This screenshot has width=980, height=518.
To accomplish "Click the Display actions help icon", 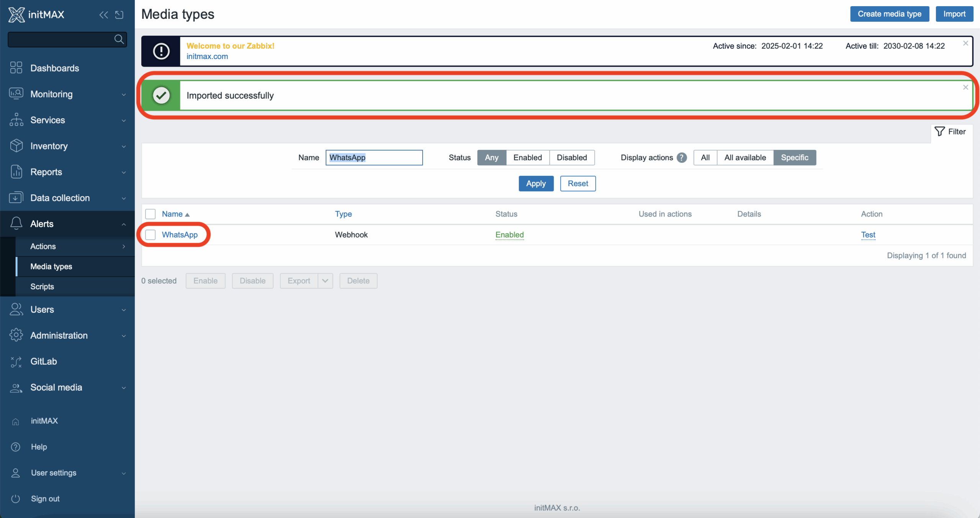I will pos(681,157).
